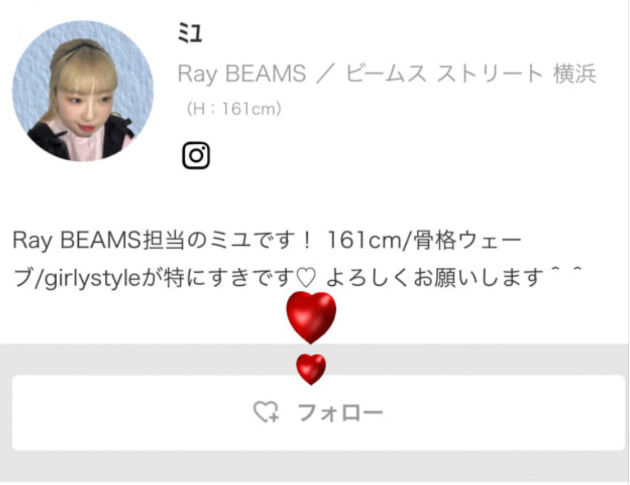Open ミユ's circular profile photo
This screenshot has height=485, width=630.
pyautogui.click(x=83, y=91)
